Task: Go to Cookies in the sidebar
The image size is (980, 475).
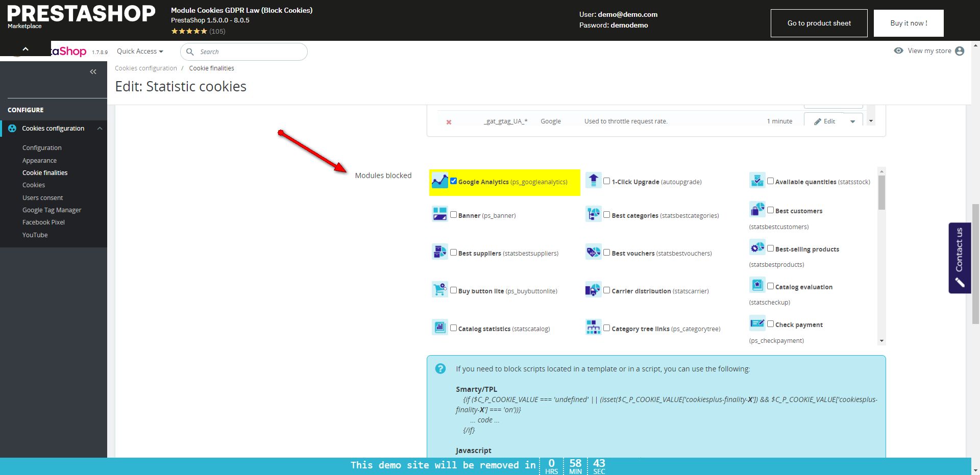Action: (x=34, y=185)
